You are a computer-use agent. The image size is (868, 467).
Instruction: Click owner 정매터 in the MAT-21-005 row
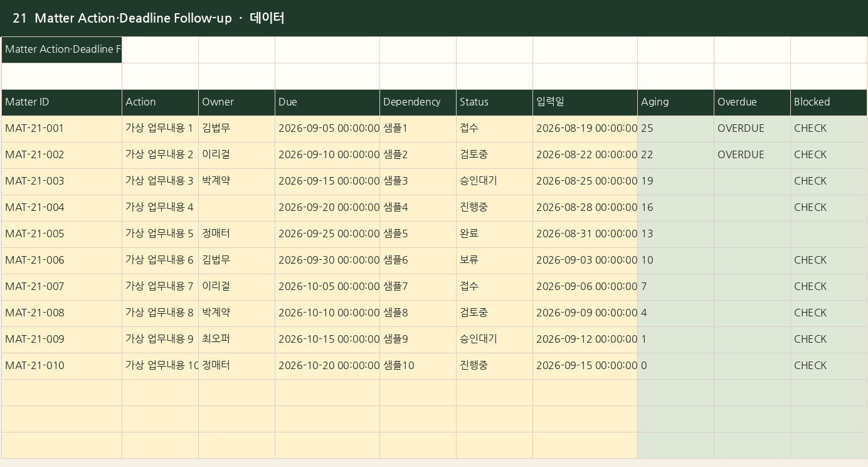236,234
